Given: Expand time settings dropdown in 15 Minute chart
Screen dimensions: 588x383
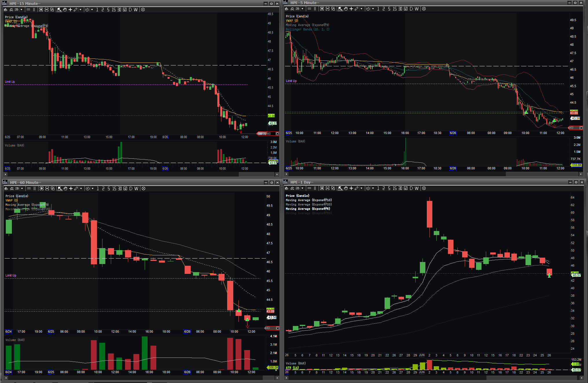Looking at the screenshot, I should 92,10.
